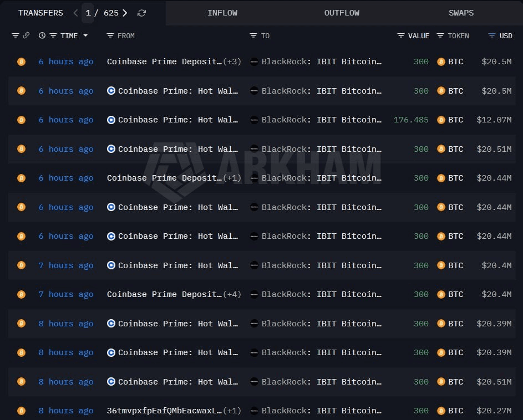Click BTC token icon in 176.485 row

coord(441,120)
